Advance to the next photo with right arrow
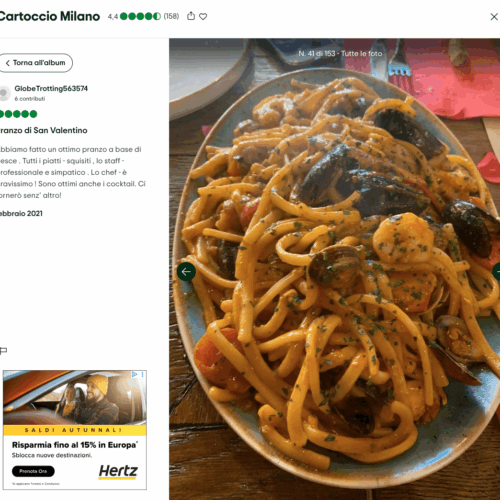 pyautogui.click(x=497, y=272)
